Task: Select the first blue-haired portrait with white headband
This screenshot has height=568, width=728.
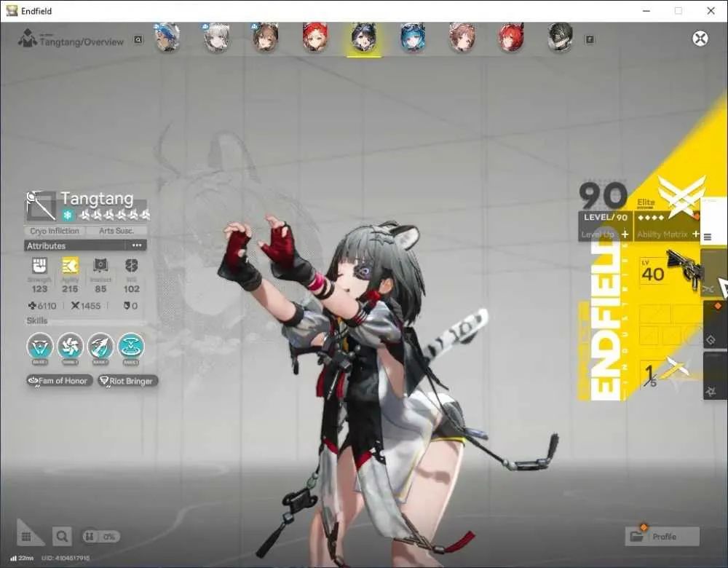Action: 167,38
